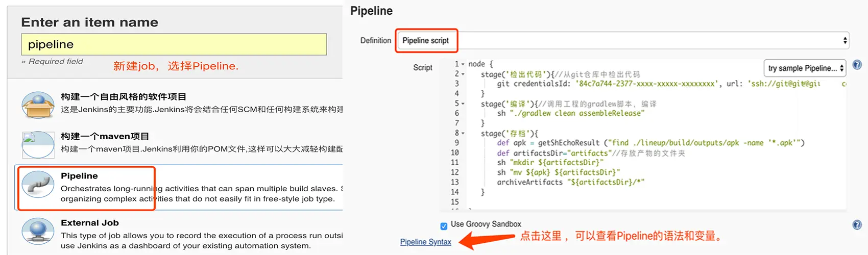Viewport: 868px width, 255px height.
Task: Click the Definition label
Action: [x=376, y=40]
